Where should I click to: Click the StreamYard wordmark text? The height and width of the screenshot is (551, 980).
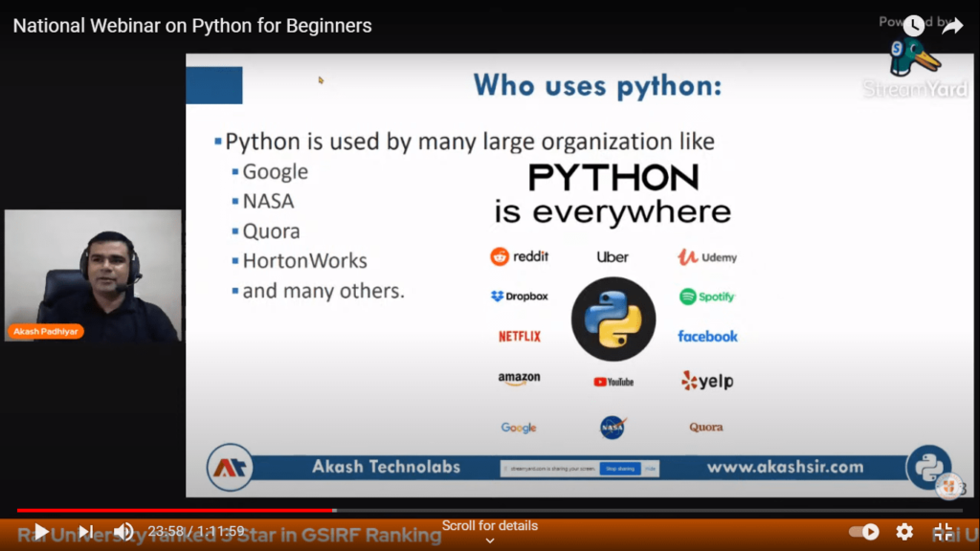point(915,89)
